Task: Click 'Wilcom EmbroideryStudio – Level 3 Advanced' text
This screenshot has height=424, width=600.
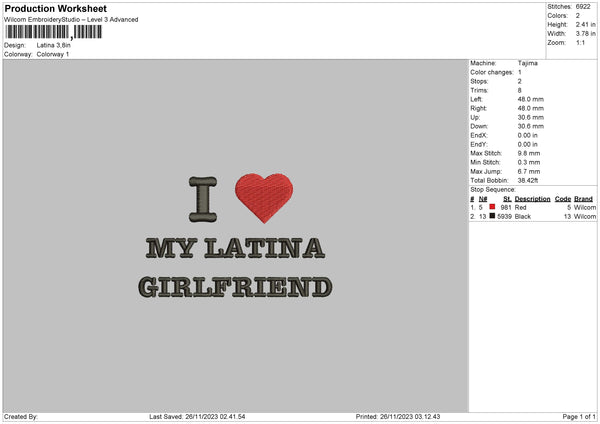Action: pyautogui.click(x=71, y=20)
